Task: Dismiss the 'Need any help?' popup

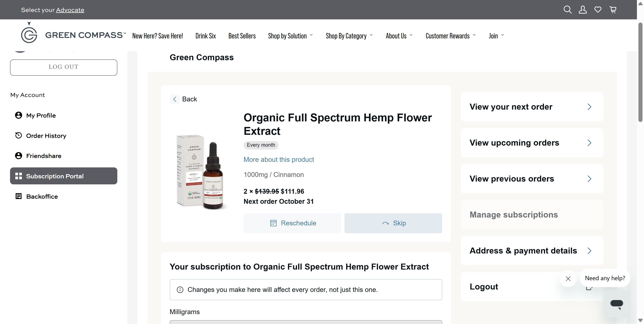Action: pos(568,279)
